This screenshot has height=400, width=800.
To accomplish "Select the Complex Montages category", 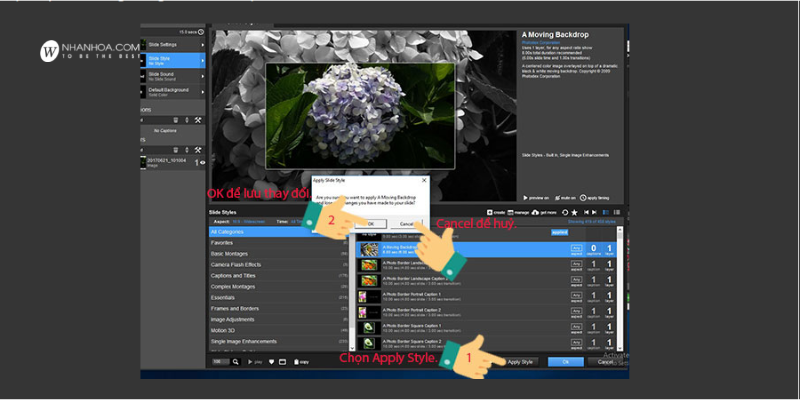I will 279,287.
